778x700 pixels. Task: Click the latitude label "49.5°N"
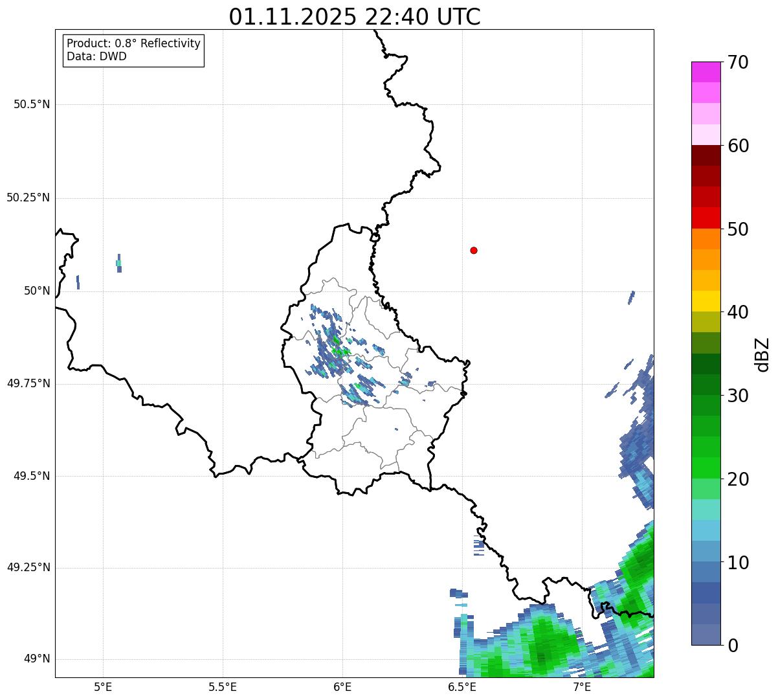tap(32, 476)
